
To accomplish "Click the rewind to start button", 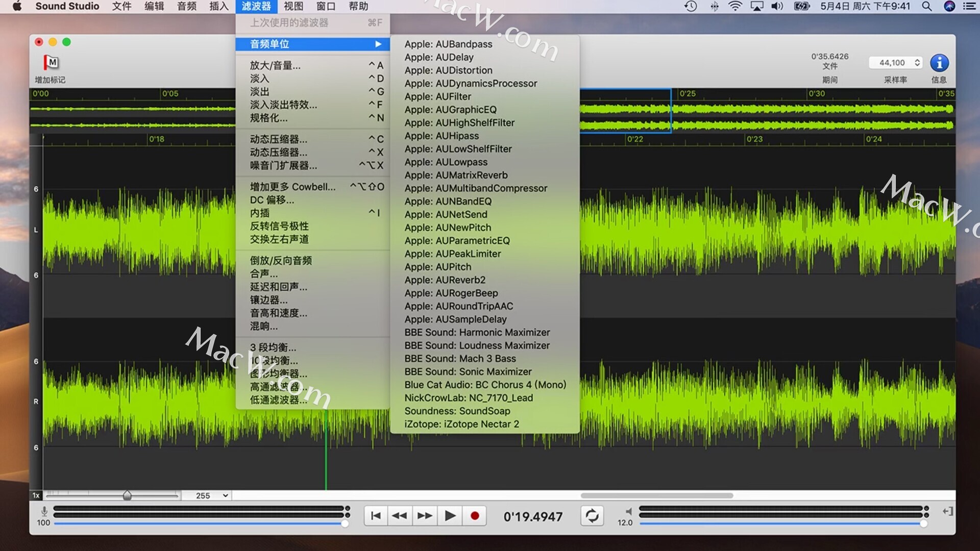I will (376, 516).
